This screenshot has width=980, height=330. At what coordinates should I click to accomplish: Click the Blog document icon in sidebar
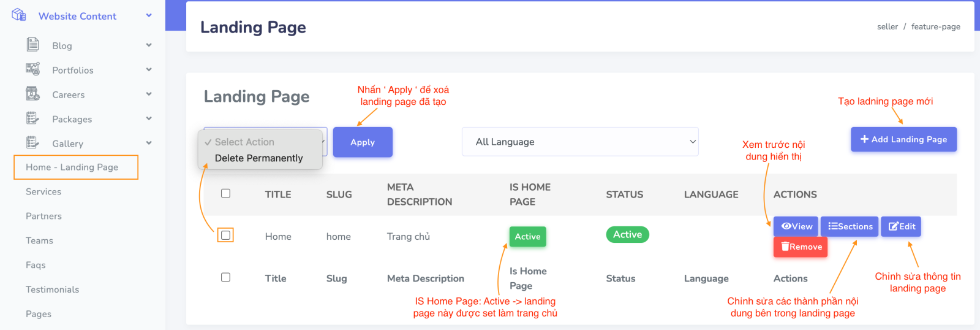[x=32, y=45]
